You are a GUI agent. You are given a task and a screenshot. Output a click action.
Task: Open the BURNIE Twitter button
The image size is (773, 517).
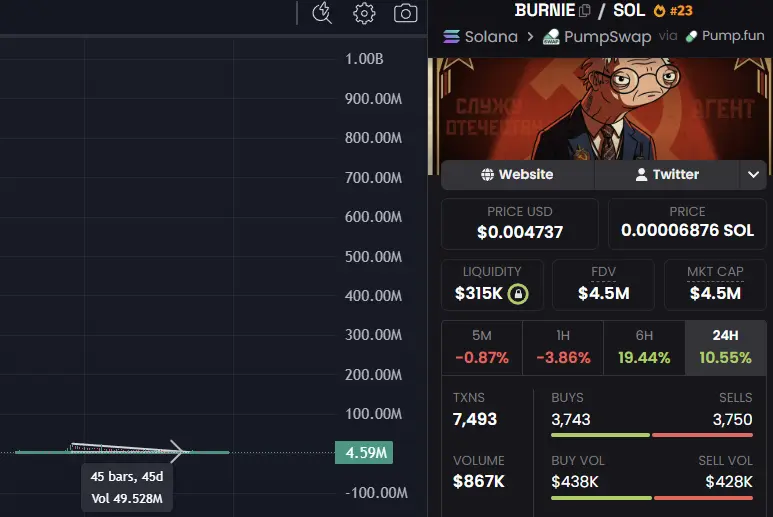667,174
